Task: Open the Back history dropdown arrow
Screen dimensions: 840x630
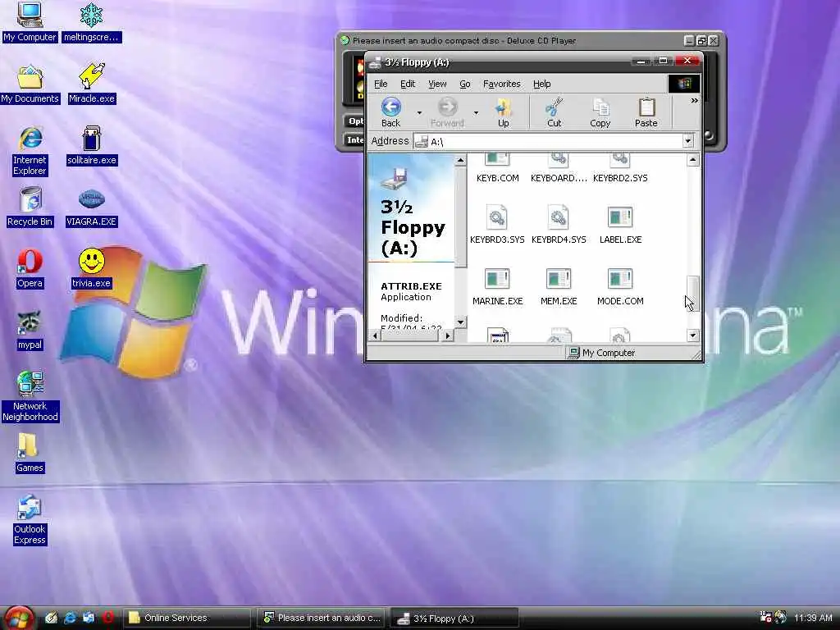Action: tap(419, 112)
